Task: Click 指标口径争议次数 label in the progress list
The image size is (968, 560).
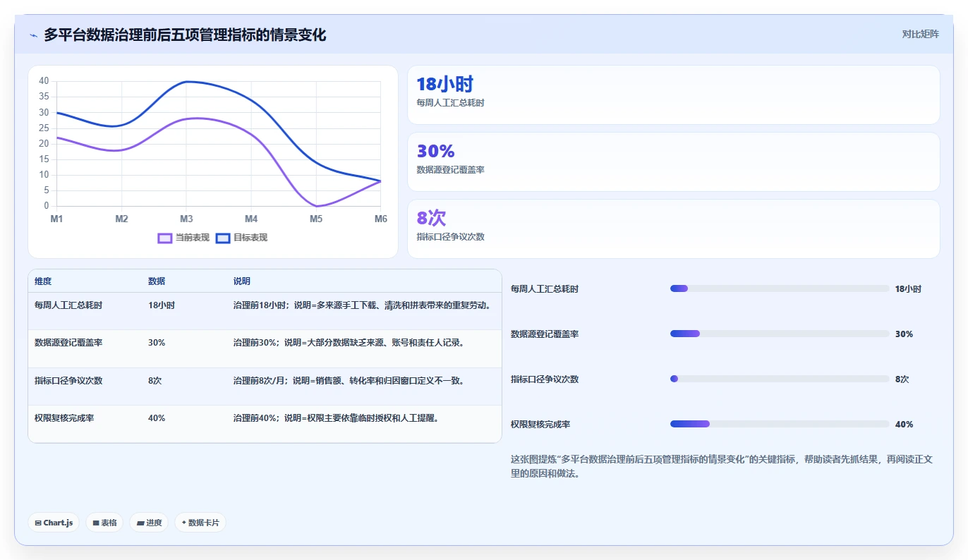Action: click(x=545, y=379)
